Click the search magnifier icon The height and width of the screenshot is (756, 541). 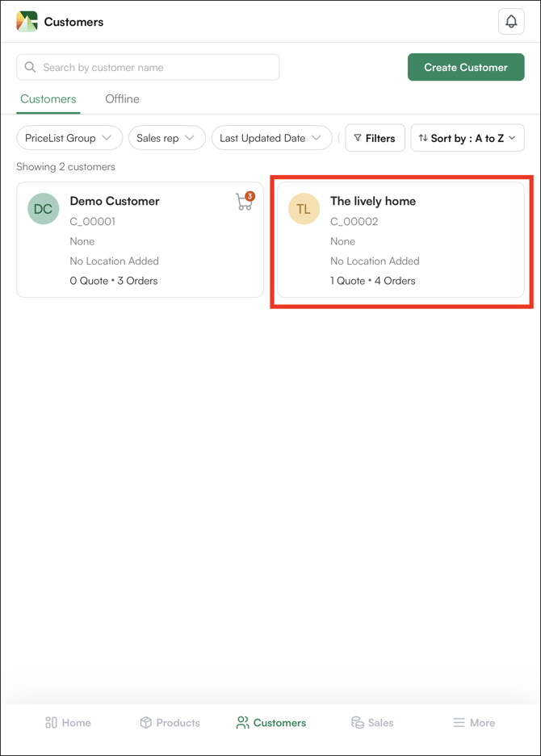point(30,67)
